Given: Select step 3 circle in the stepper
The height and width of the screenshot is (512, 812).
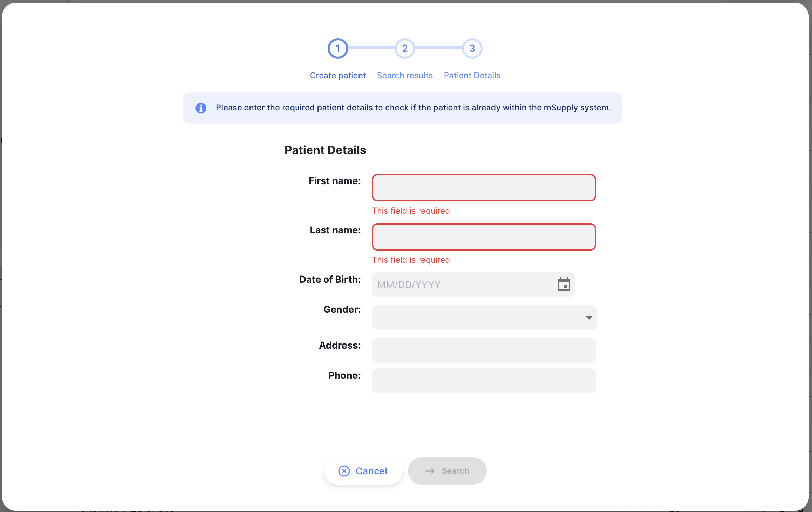Looking at the screenshot, I should click(472, 49).
